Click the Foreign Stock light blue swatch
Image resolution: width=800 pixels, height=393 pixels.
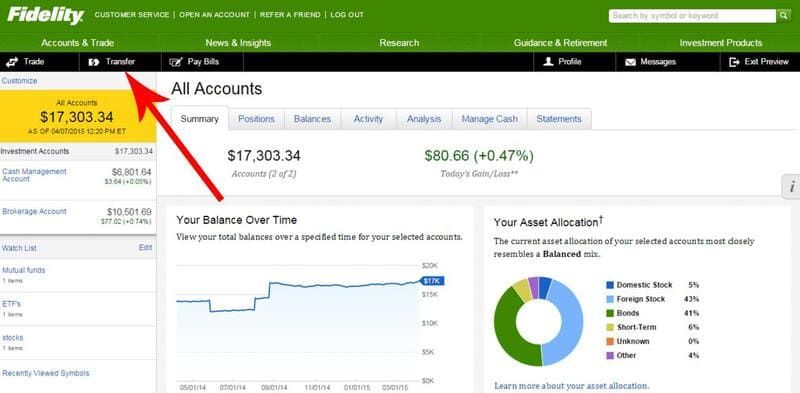(610, 299)
